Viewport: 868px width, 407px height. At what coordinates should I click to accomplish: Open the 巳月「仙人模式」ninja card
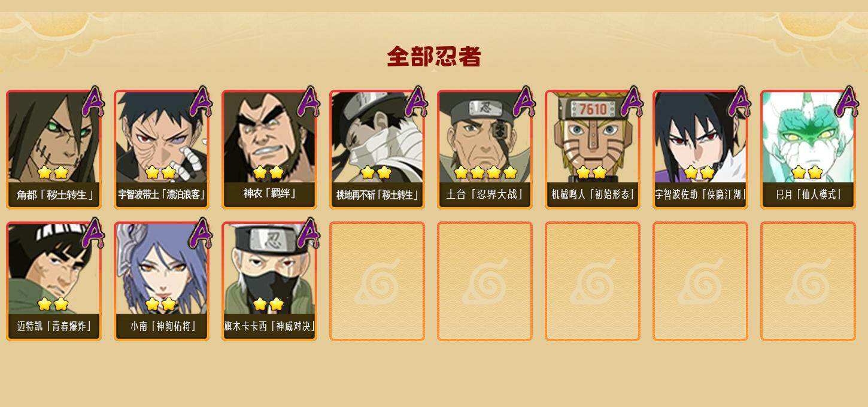[x=808, y=150]
